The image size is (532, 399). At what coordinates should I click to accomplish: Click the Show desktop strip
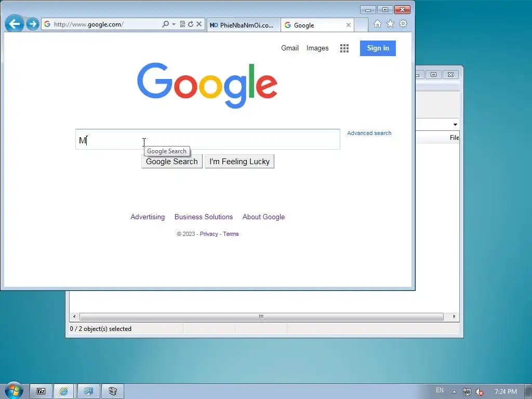(528, 391)
